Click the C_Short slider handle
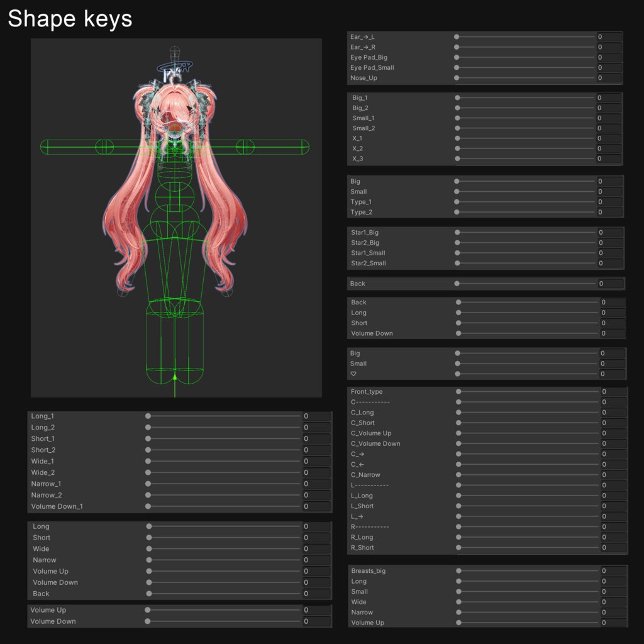This screenshot has height=644, width=644. point(458,423)
